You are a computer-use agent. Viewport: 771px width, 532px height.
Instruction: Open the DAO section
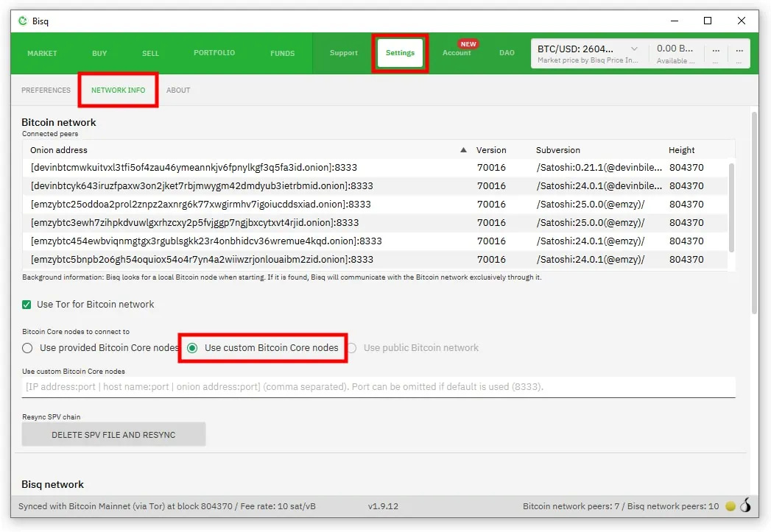507,52
